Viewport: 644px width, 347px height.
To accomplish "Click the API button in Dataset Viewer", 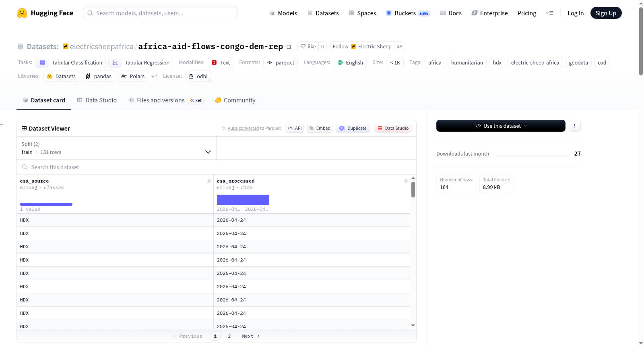I will pyautogui.click(x=295, y=128).
